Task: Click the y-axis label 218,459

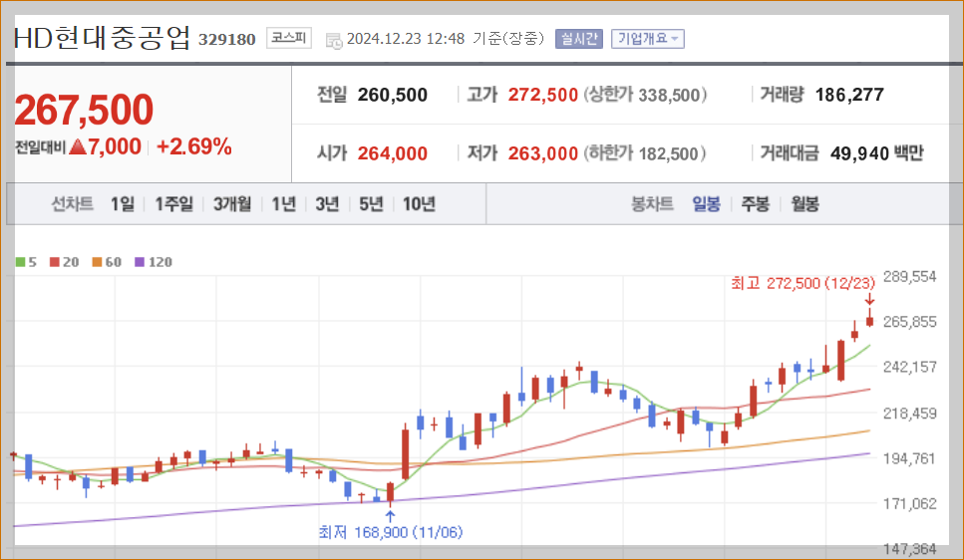Action: tap(910, 414)
